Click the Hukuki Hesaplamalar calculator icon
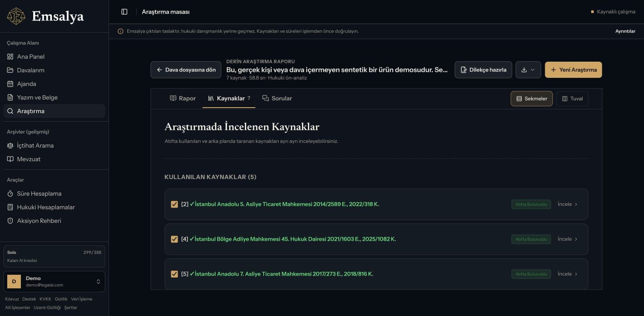The width and height of the screenshot is (644, 316). 10,207
